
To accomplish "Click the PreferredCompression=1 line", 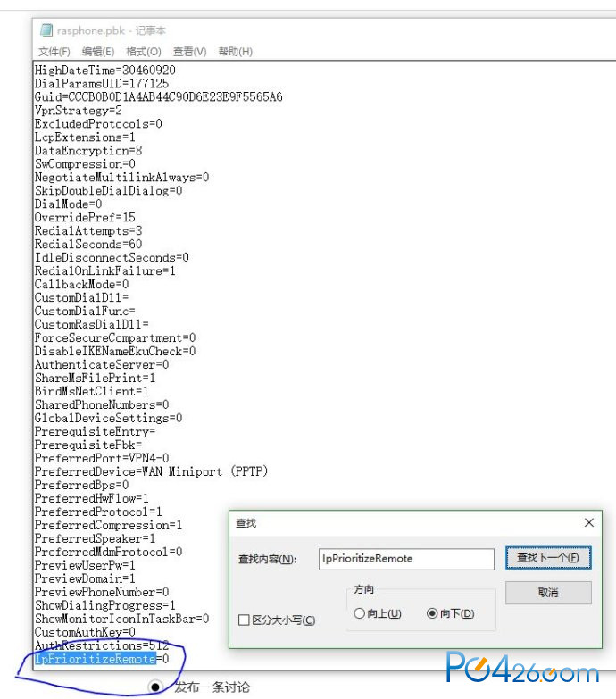I will coord(108,525).
